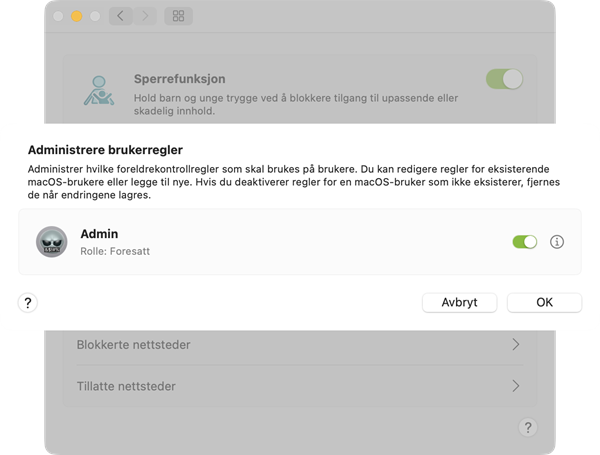Toggle rules switch for Admin user

pyautogui.click(x=525, y=242)
